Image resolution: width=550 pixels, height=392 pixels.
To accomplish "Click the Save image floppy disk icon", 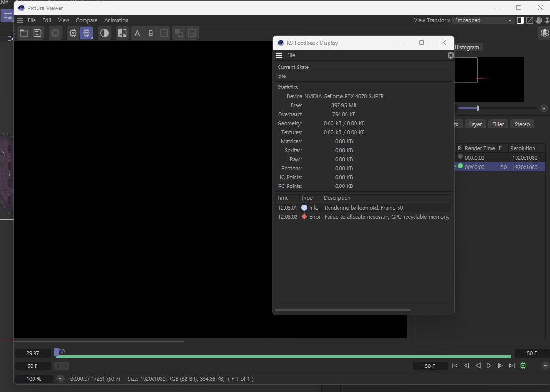I will coord(37,34).
